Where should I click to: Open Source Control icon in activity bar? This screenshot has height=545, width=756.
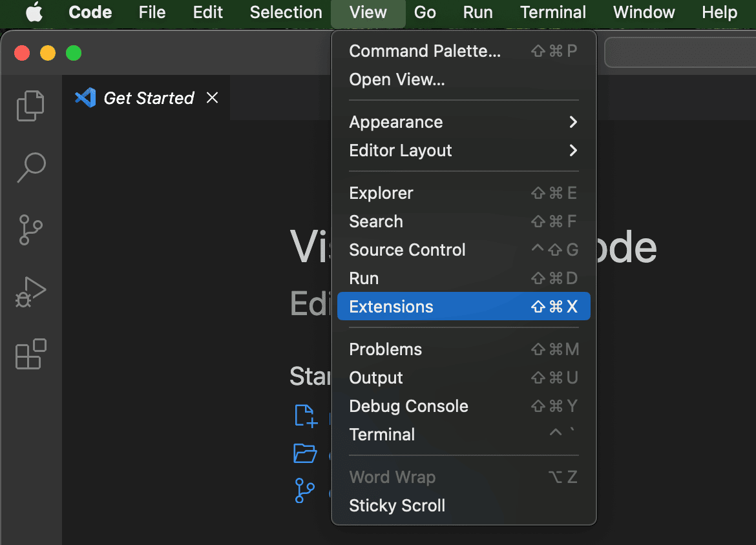point(30,230)
